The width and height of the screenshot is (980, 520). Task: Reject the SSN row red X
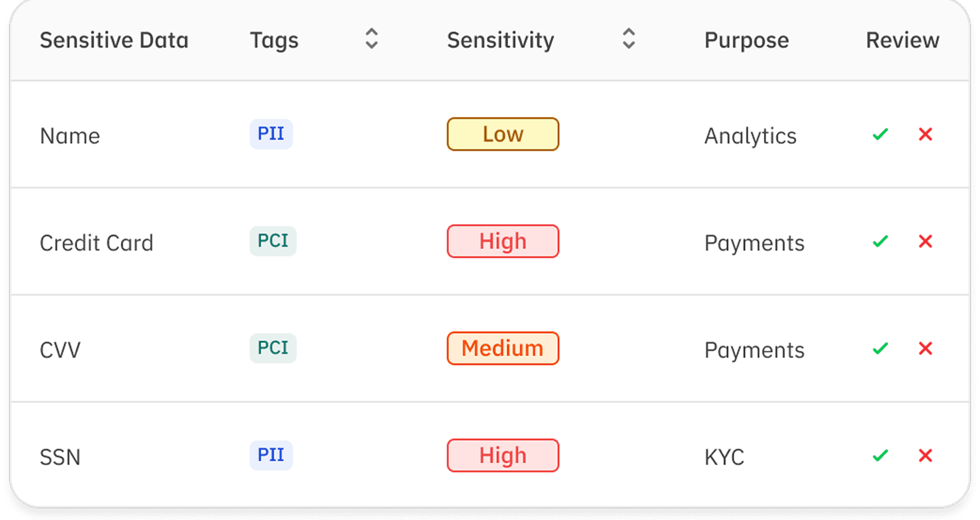click(926, 456)
